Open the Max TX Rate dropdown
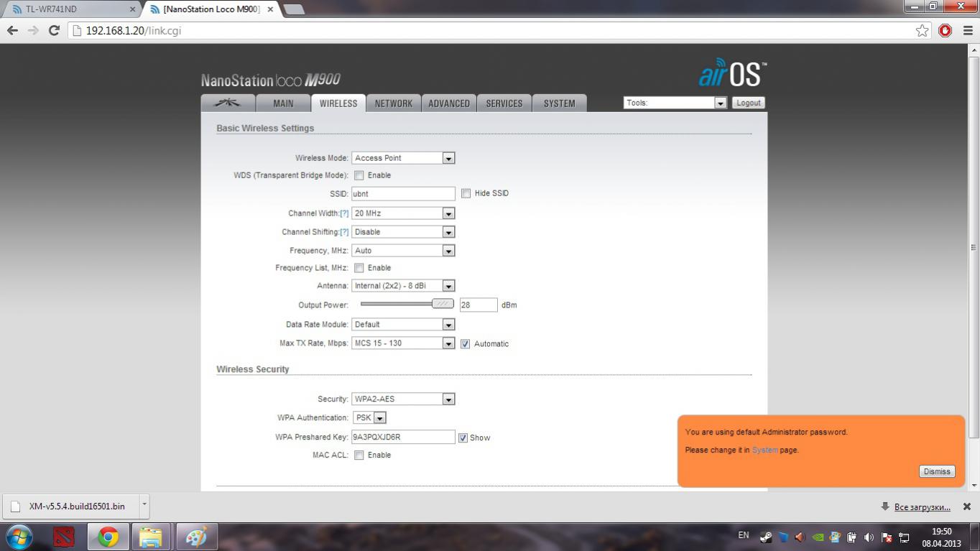 [403, 343]
